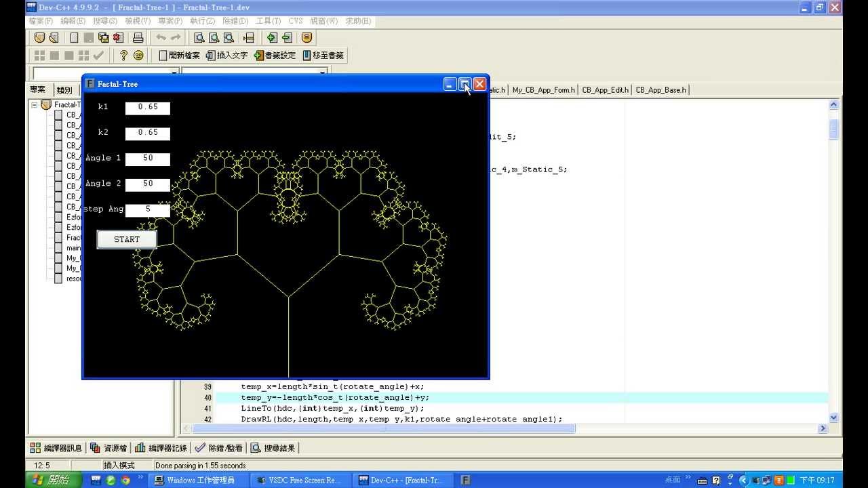Open the 編輯(E) menu
Viewport: 868px width, 488px height.
73,21
